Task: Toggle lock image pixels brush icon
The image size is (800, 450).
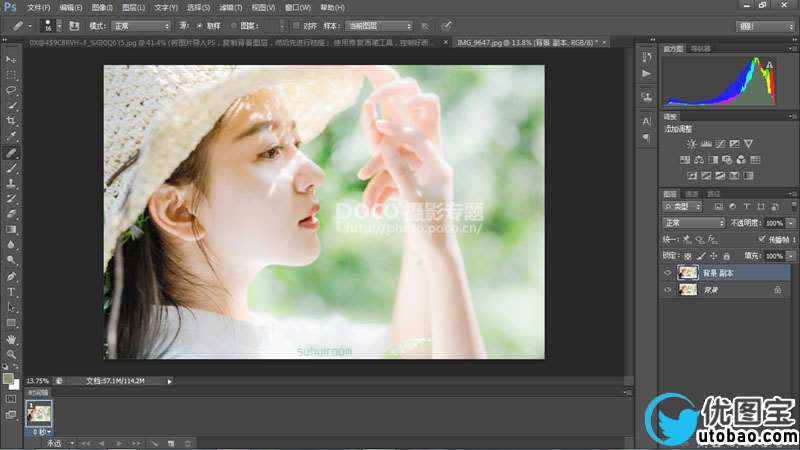Action: pyautogui.click(x=701, y=256)
